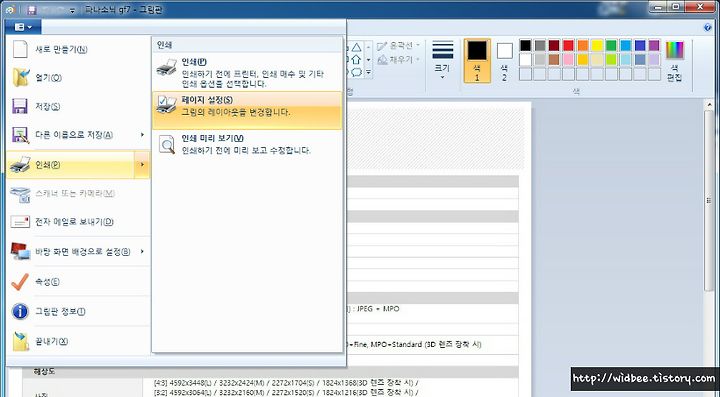Expand the shapes gallery with bottom more arrow
Screen dimensions: 720x397
click(x=368, y=73)
